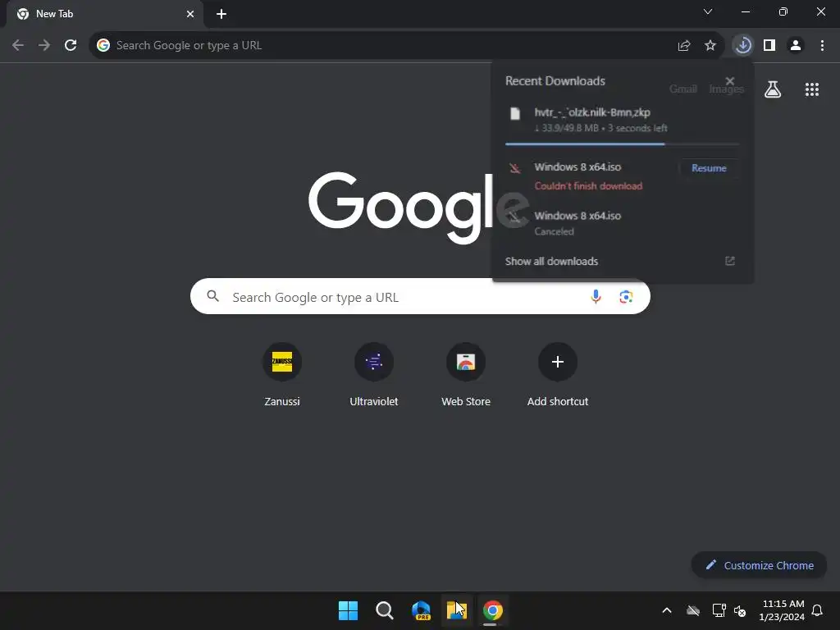Show hidden tray icons
840x630 pixels.
666,610
